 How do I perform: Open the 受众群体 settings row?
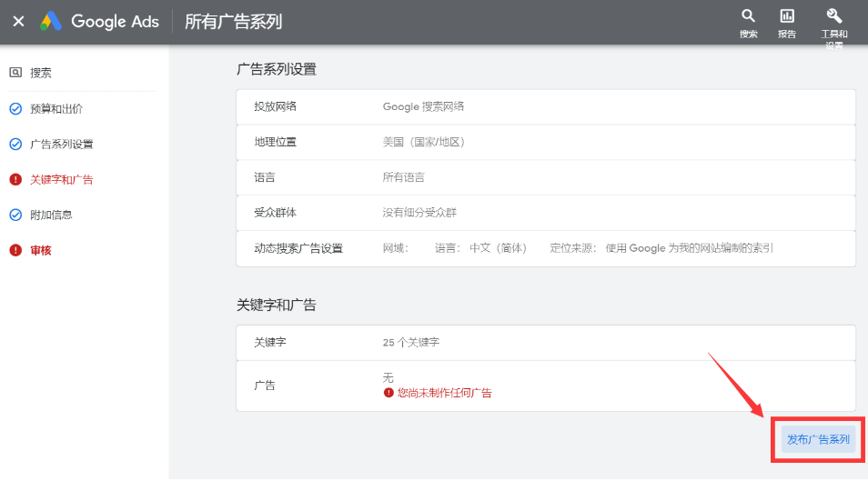click(545, 213)
